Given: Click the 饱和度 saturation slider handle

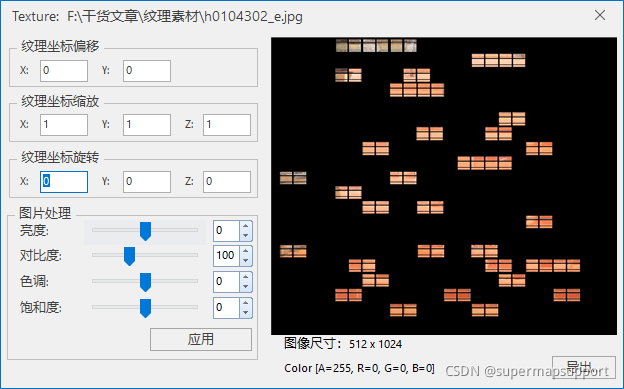Looking at the screenshot, I should click(145, 308).
